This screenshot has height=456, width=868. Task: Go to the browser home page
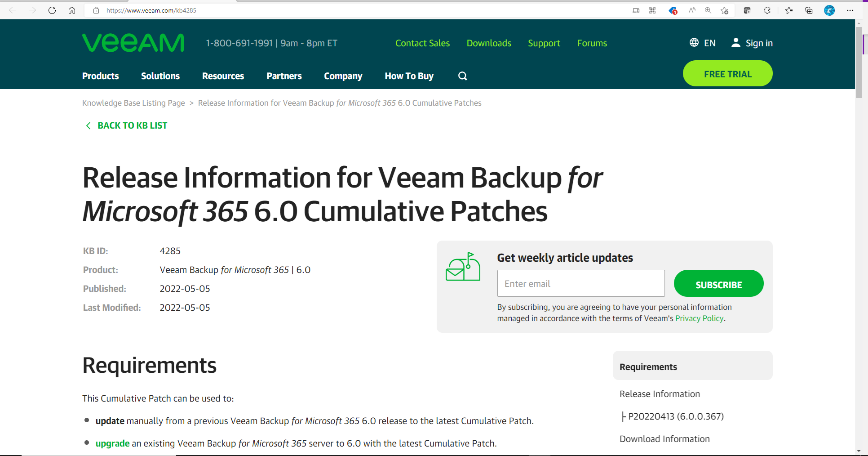(x=72, y=10)
